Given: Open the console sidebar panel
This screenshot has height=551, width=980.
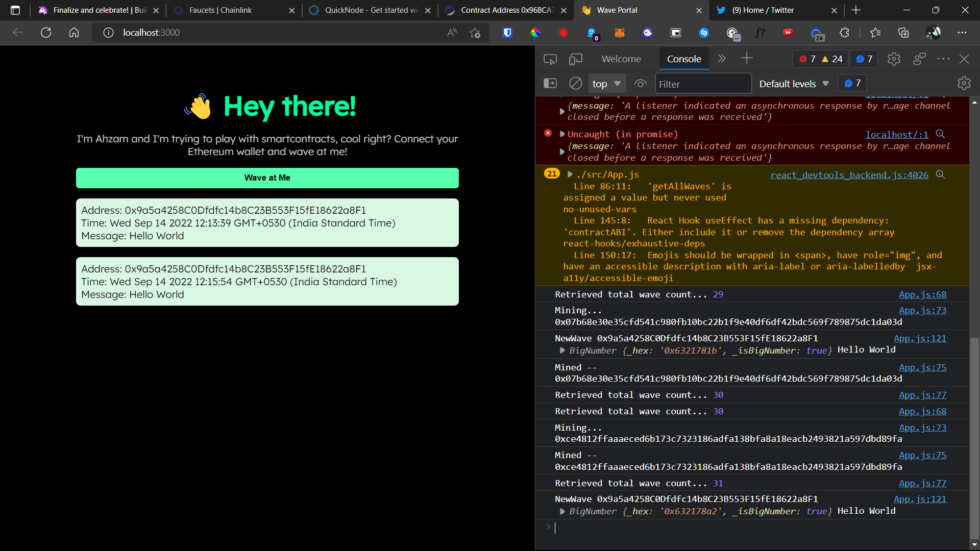Looking at the screenshot, I should (x=551, y=83).
